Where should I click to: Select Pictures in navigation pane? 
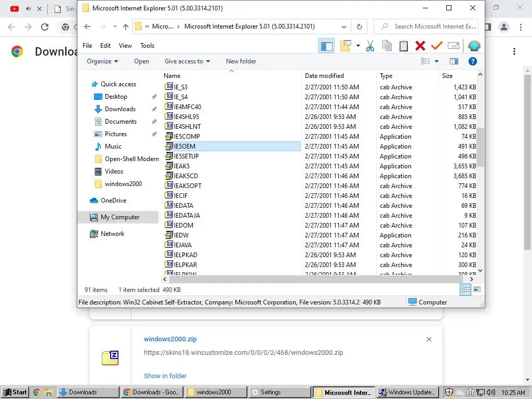(116, 134)
